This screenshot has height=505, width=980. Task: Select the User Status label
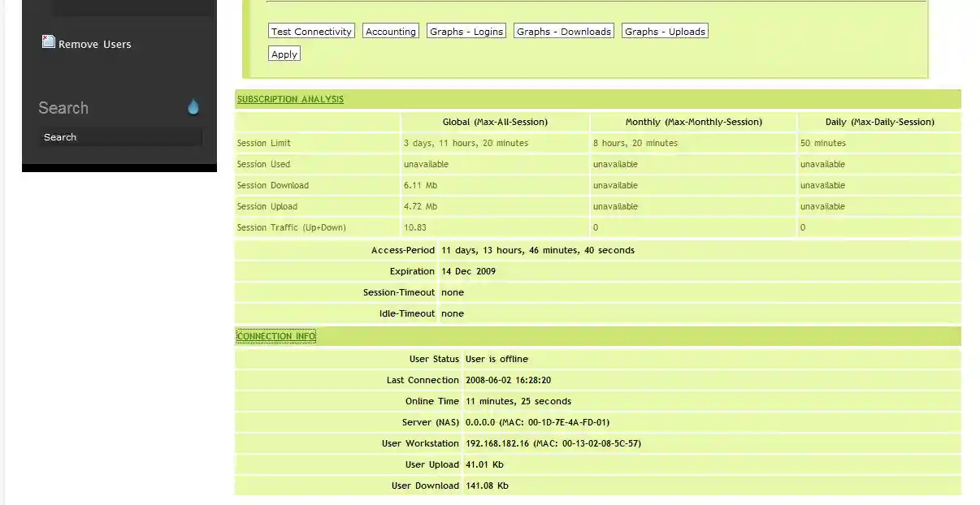coord(434,359)
